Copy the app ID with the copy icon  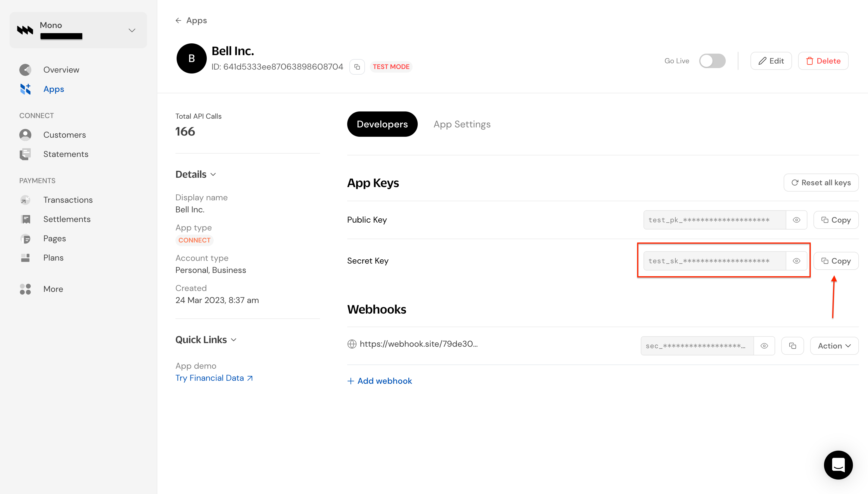point(357,67)
